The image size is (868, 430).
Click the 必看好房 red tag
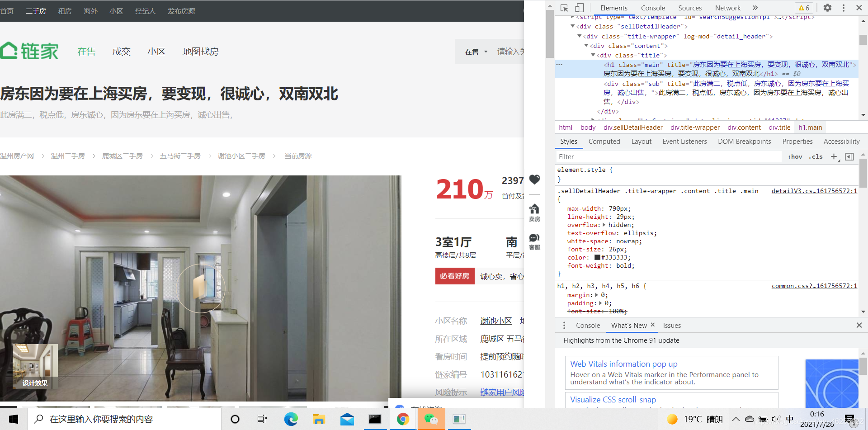pos(454,276)
